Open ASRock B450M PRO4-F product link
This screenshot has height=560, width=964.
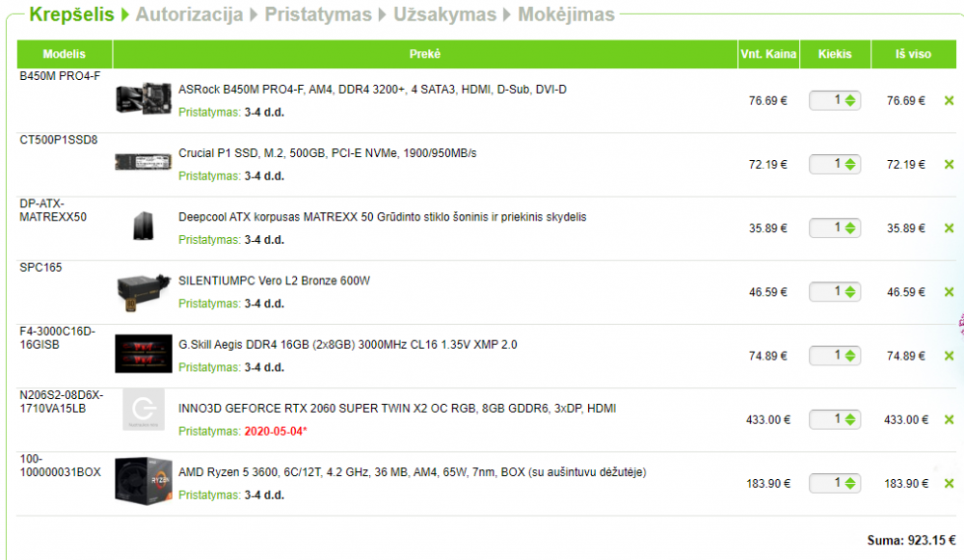[372, 90]
